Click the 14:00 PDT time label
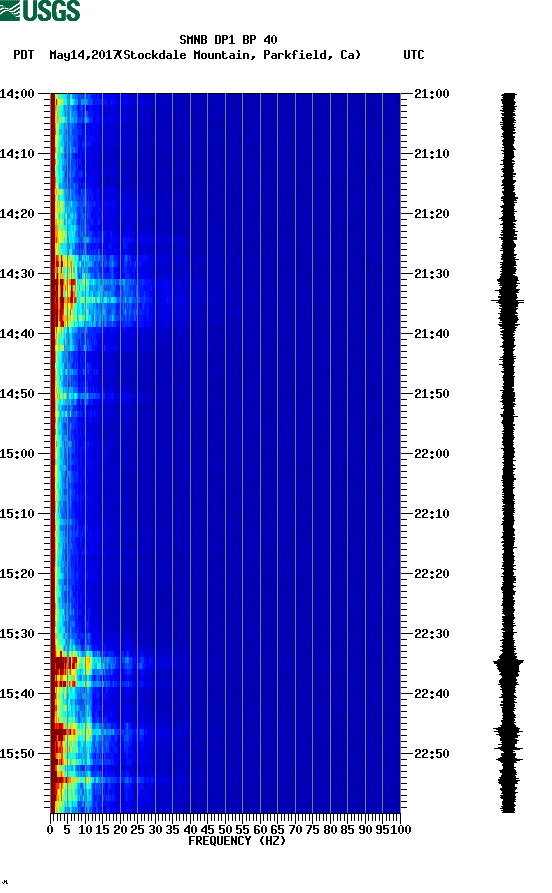Viewport: 552px width, 893px height. coord(17,93)
